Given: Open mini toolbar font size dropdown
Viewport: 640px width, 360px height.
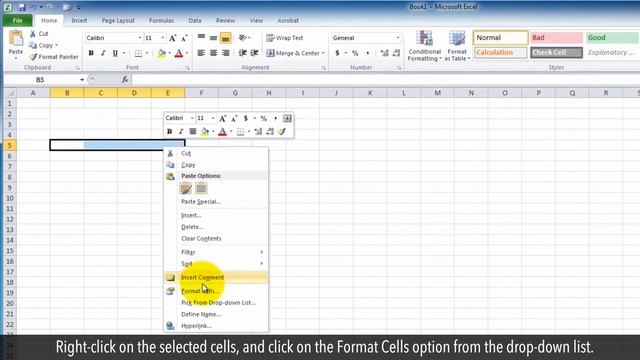Looking at the screenshot, I should 213,118.
